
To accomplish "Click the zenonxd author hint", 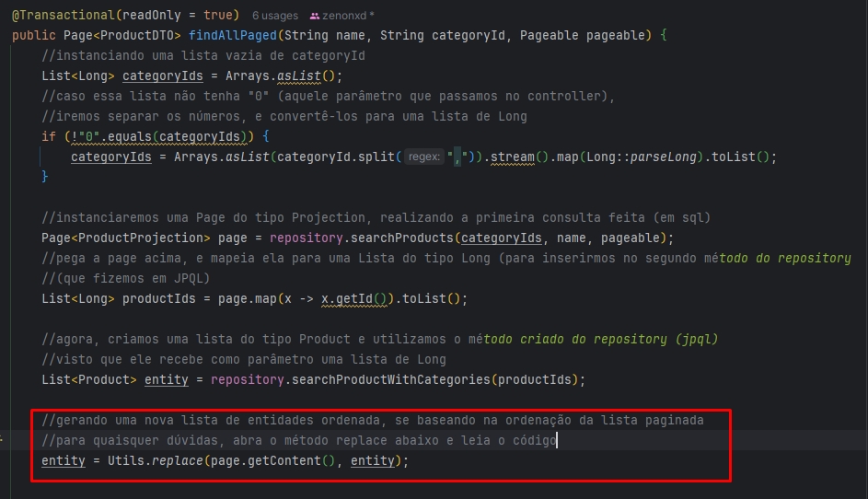I will 348,17.
